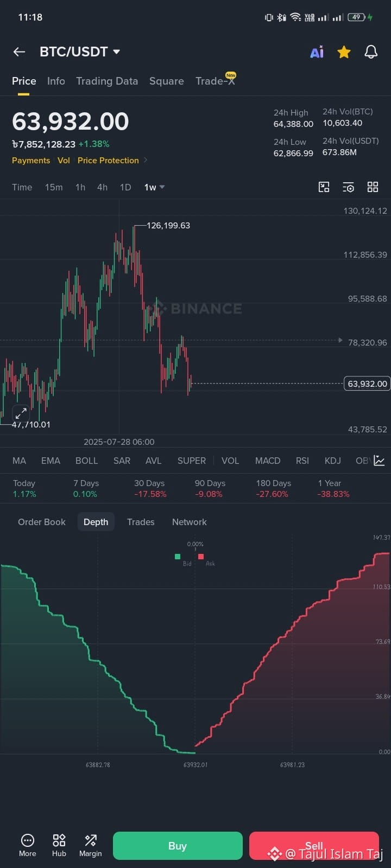The height and width of the screenshot is (868, 391).
Task: Select the Depth tab
Action: [x=96, y=522]
